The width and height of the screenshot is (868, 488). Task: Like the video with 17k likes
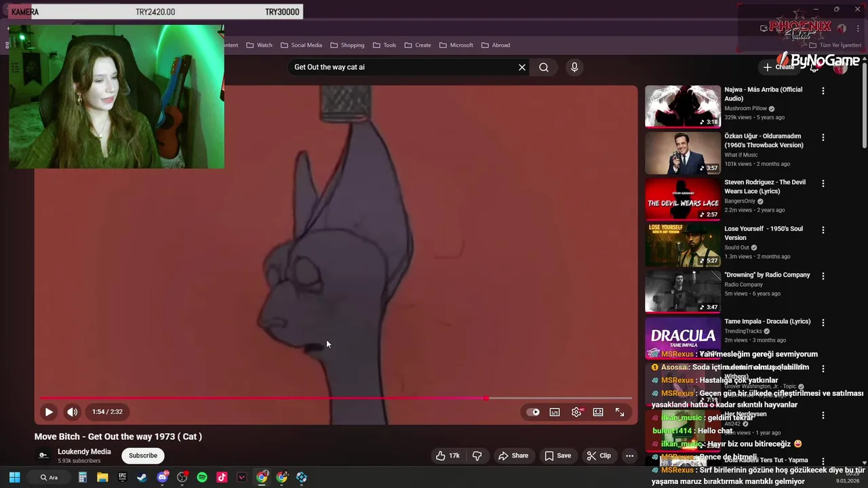(448, 455)
